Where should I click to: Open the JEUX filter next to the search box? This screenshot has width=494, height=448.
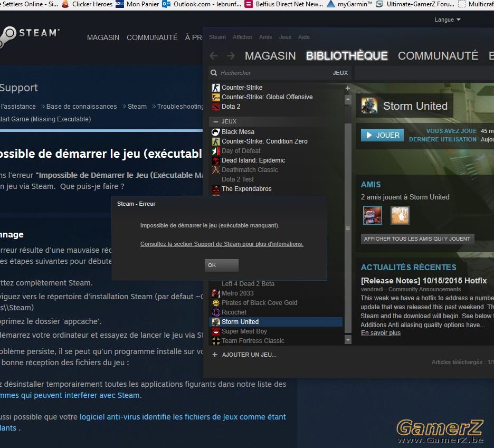coord(340,73)
